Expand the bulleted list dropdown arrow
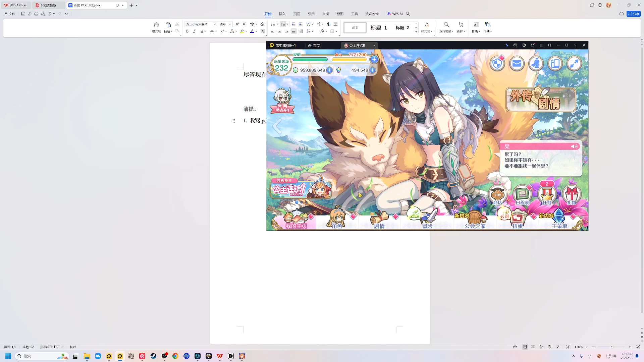 tap(277, 24)
